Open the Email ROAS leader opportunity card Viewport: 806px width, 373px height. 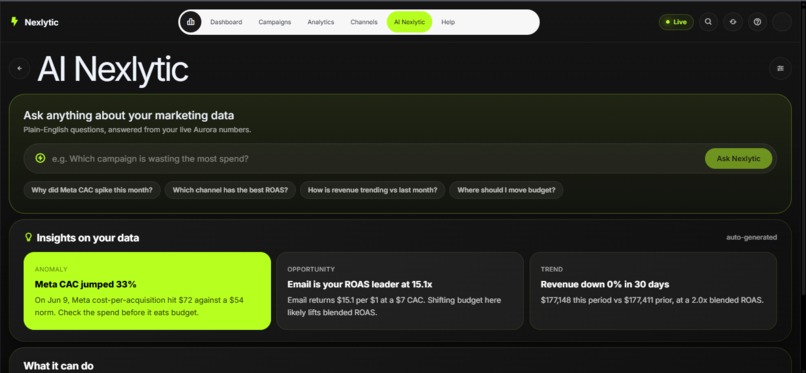[400, 291]
